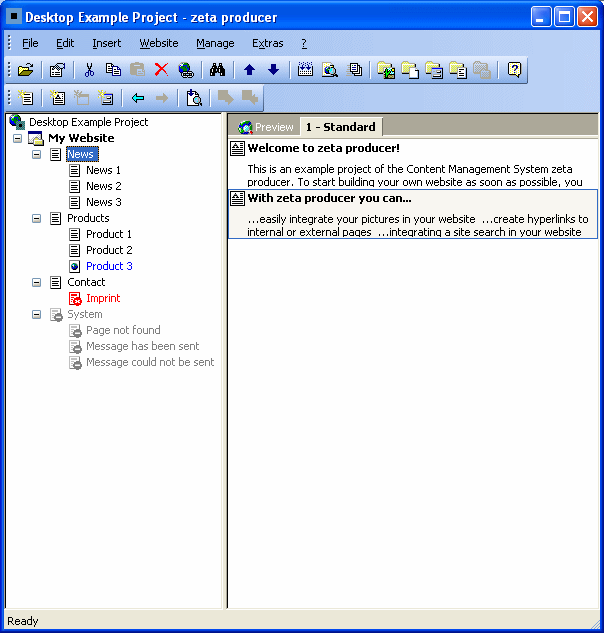604x633 pixels.
Task: Click the folder with layout window icon
Action: [x=434, y=70]
